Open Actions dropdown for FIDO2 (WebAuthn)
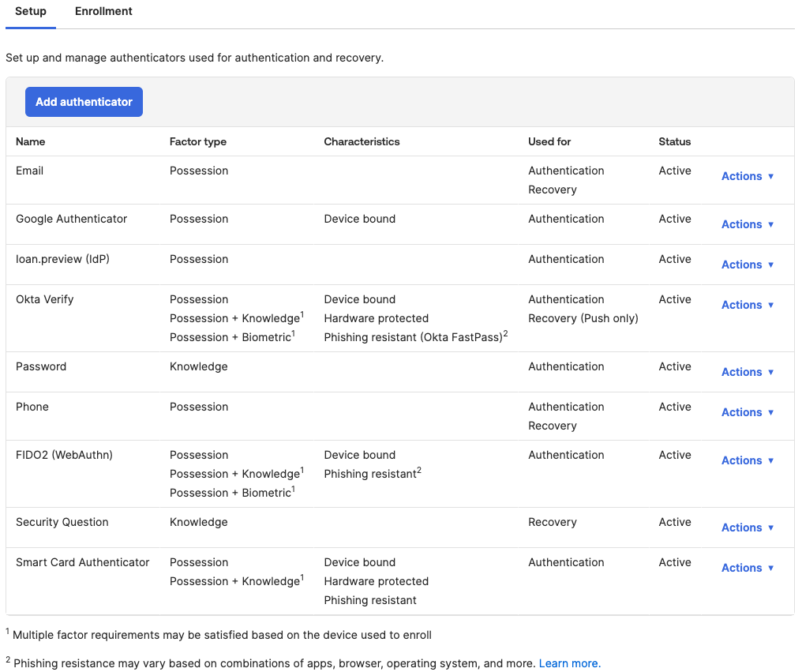This screenshot has height=672, width=802. click(x=747, y=460)
